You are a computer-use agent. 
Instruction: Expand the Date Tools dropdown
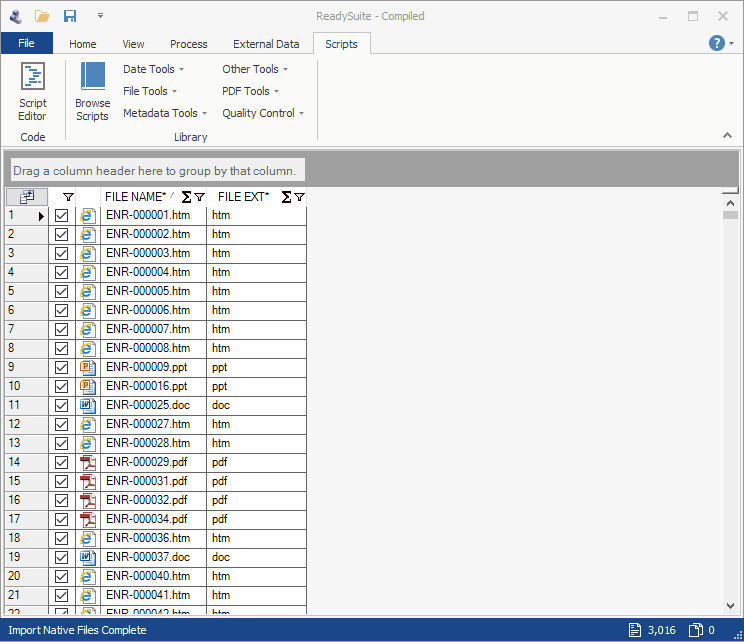click(153, 69)
